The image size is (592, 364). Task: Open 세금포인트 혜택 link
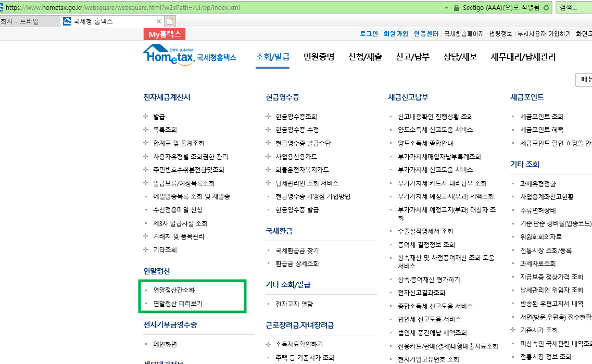click(542, 130)
